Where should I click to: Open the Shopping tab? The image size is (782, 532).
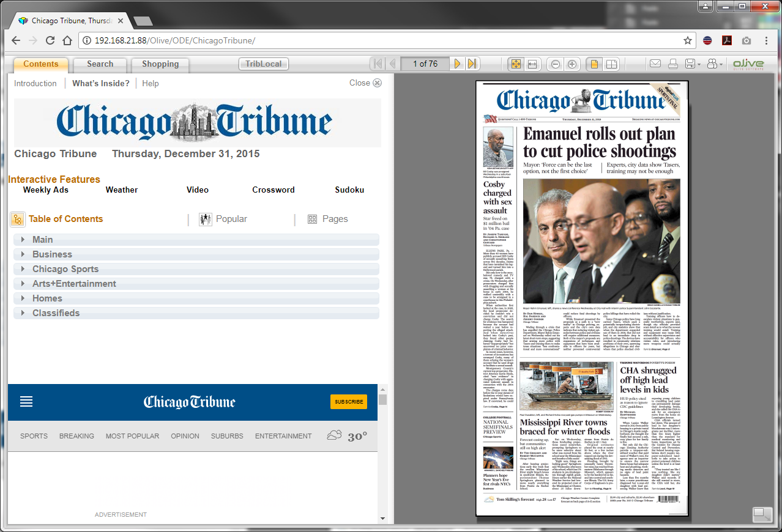160,64
